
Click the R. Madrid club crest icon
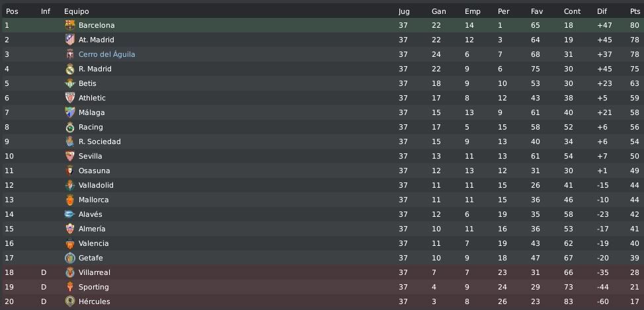[70, 69]
